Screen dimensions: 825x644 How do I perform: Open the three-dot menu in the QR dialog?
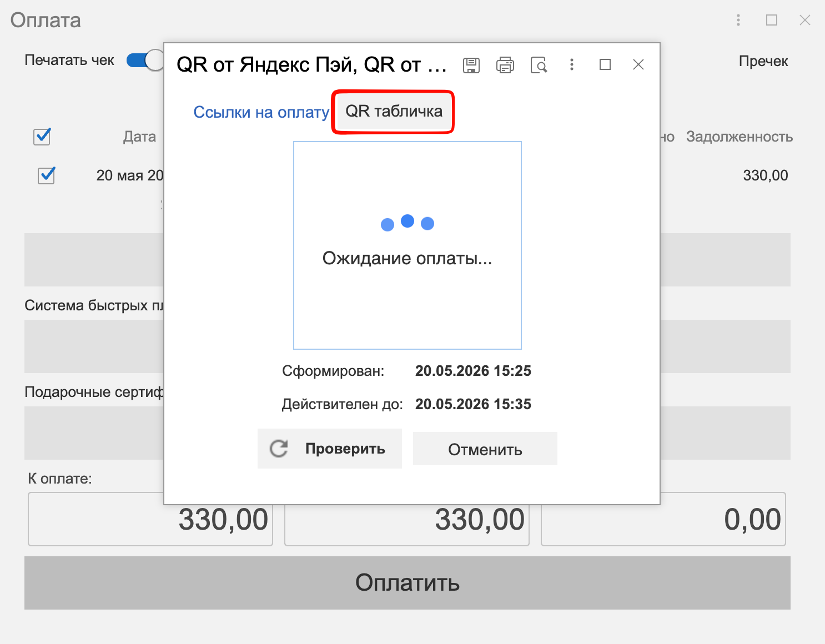(x=572, y=64)
